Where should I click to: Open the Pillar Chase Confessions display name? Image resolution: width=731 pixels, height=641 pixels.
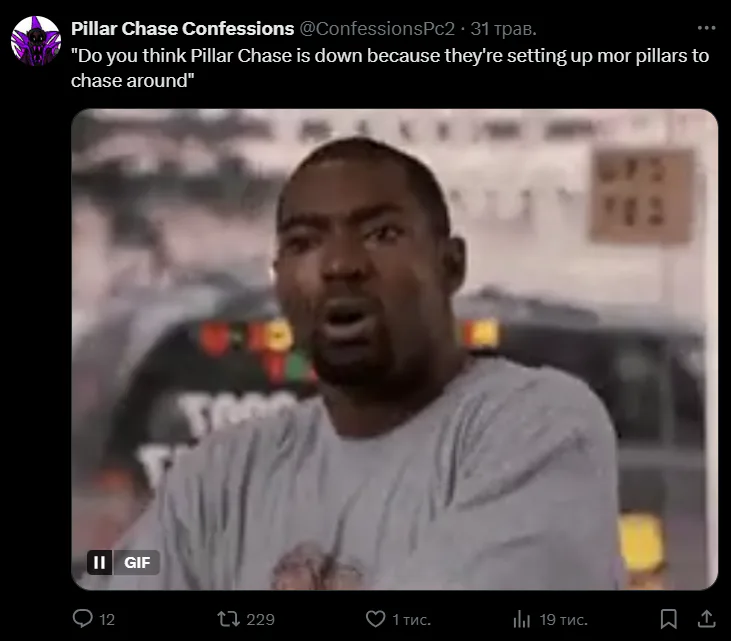pos(182,29)
